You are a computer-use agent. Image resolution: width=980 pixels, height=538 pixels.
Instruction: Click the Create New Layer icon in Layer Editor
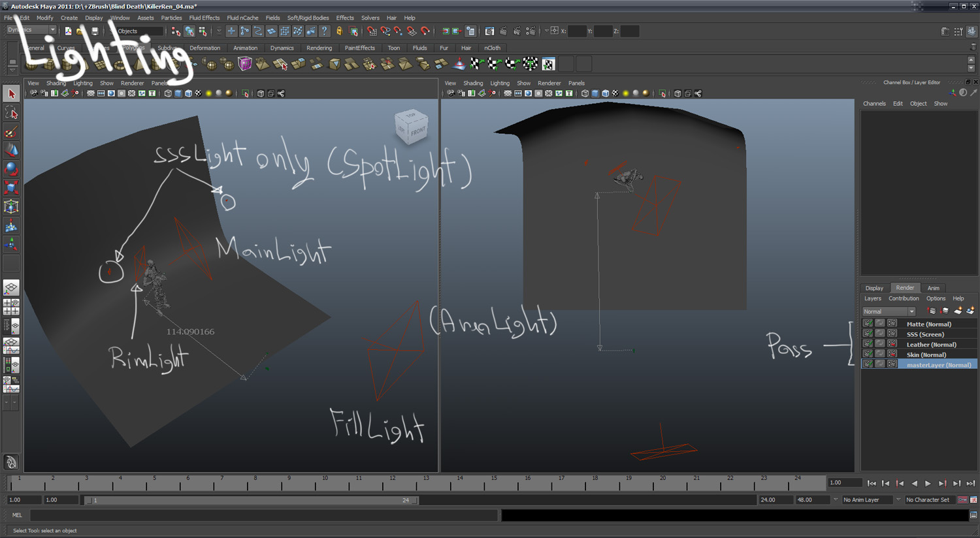click(x=958, y=310)
